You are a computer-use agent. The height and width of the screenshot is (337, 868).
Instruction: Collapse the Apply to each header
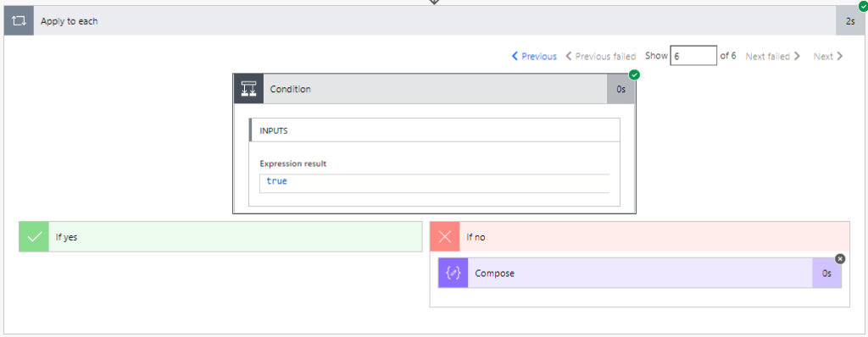(x=435, y=21)
